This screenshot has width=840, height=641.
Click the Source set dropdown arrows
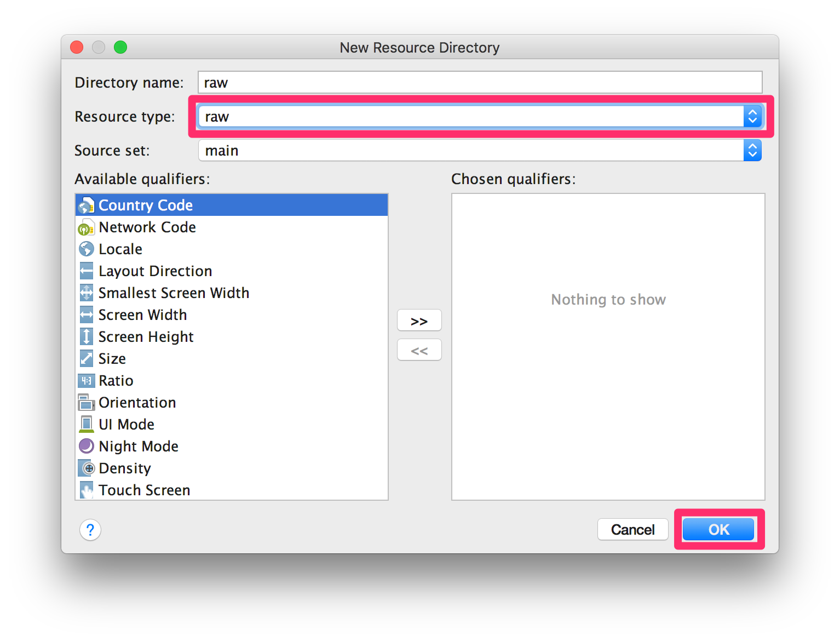coord(752,150)
